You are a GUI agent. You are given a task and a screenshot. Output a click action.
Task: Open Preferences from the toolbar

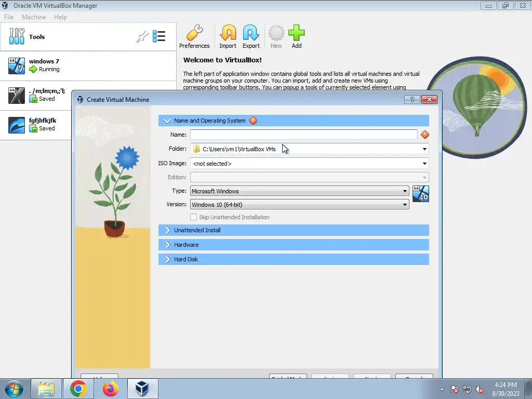194,37
